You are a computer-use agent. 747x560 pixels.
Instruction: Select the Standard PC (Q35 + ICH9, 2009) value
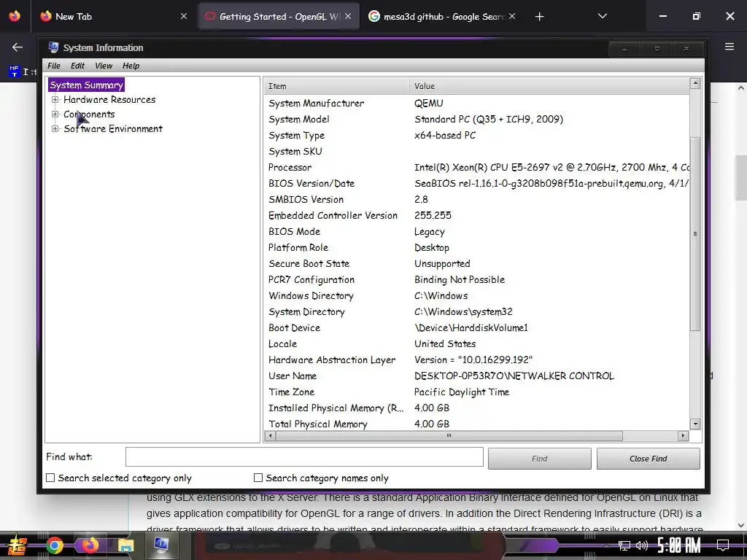[489, 119]
